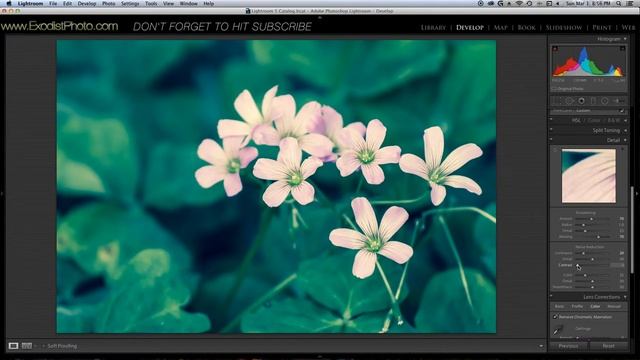Image resolution: width=640 pixels, height=360 pixels.
Task: Expand the HSL / Color / B&W panel
Action: pos(625,120)
